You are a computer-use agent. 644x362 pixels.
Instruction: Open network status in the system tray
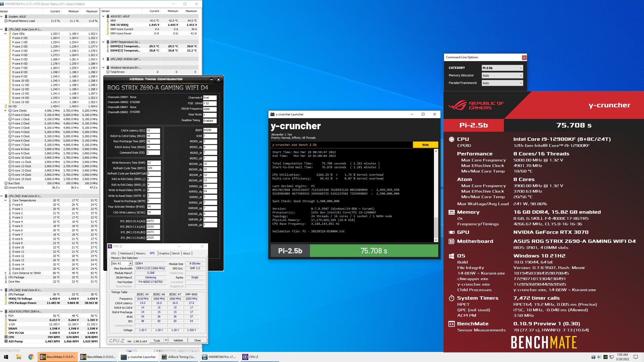(611, 357)
